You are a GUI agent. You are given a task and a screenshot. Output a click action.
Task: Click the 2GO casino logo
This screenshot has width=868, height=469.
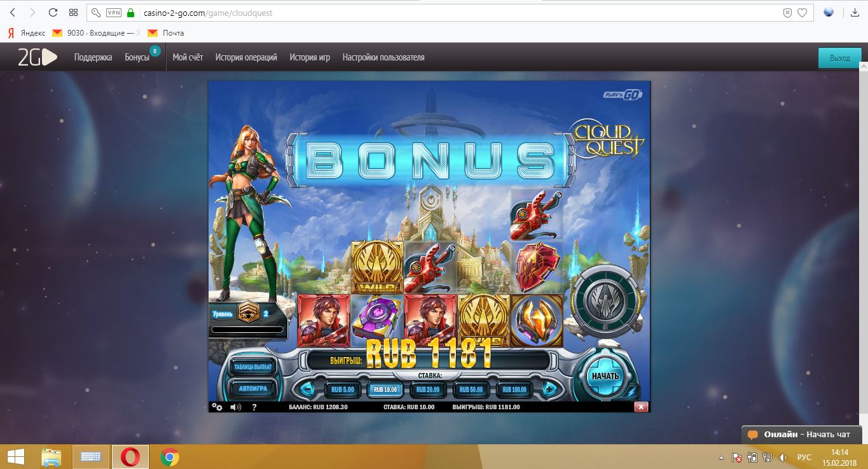click(x=37, y=57)
